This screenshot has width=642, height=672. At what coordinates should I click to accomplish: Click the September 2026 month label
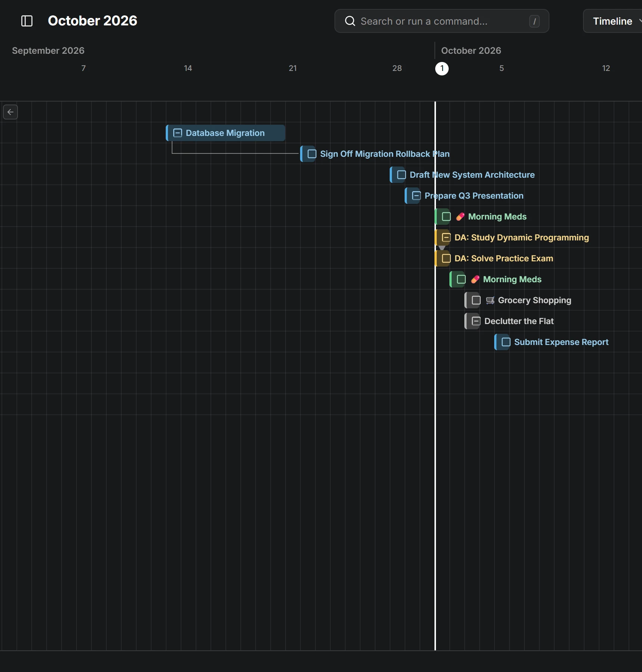(48, 50)
